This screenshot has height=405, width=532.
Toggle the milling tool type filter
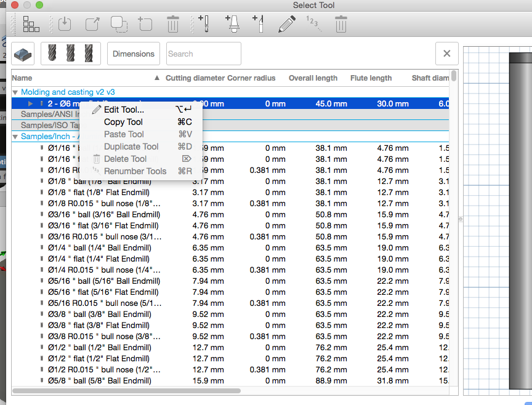click(71, 54)
